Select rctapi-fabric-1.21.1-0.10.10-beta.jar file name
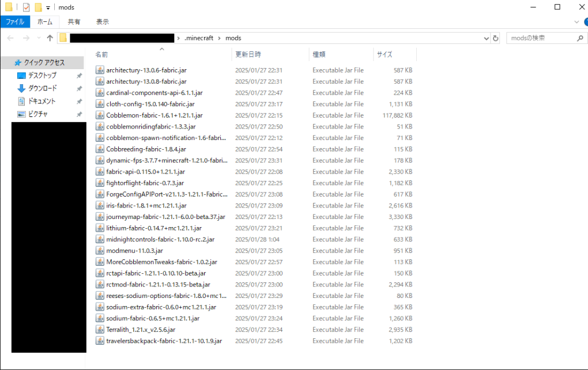This screenshot has width=588, height=370. (x=156, y=273)
